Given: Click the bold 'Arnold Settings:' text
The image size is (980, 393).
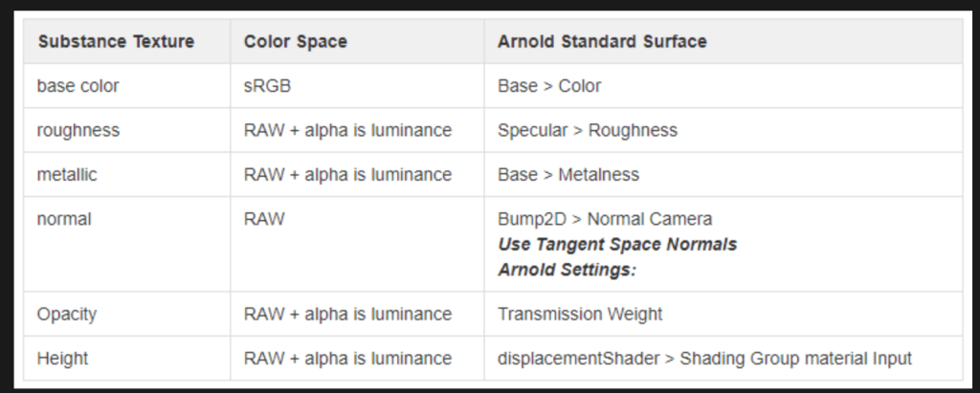Looking at the screenshot, I should 567,270.
